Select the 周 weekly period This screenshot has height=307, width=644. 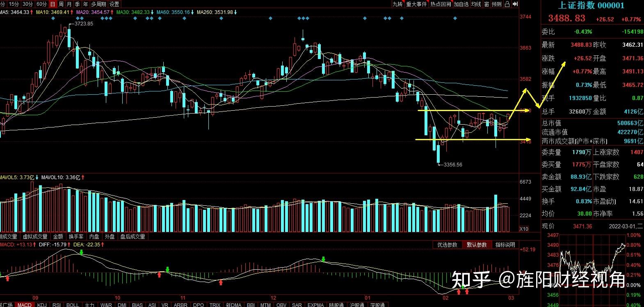61,4
